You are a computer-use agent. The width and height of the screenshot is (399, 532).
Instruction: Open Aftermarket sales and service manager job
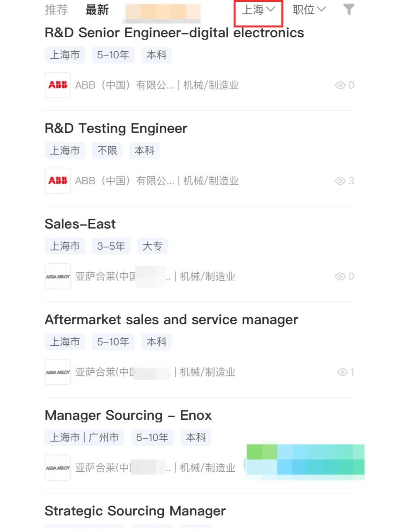pyautogui.click(x=171, y=320)
